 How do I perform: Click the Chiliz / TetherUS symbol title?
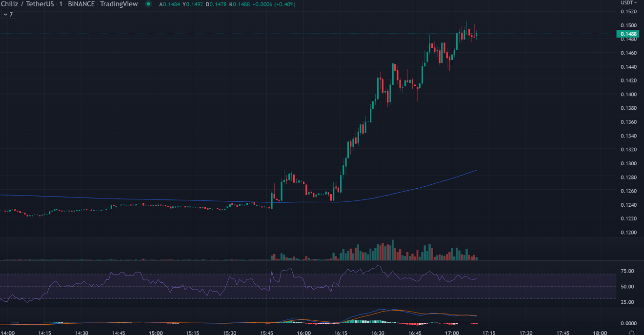(27, 4)
